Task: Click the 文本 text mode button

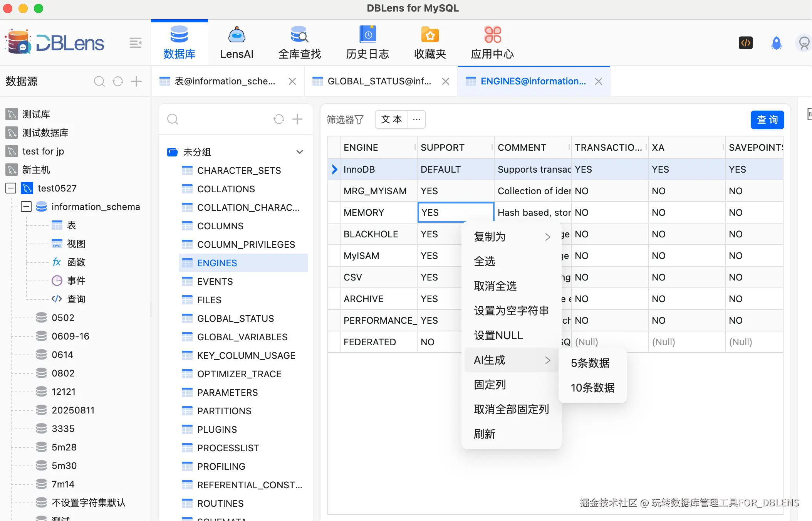Action: point(391,119)
